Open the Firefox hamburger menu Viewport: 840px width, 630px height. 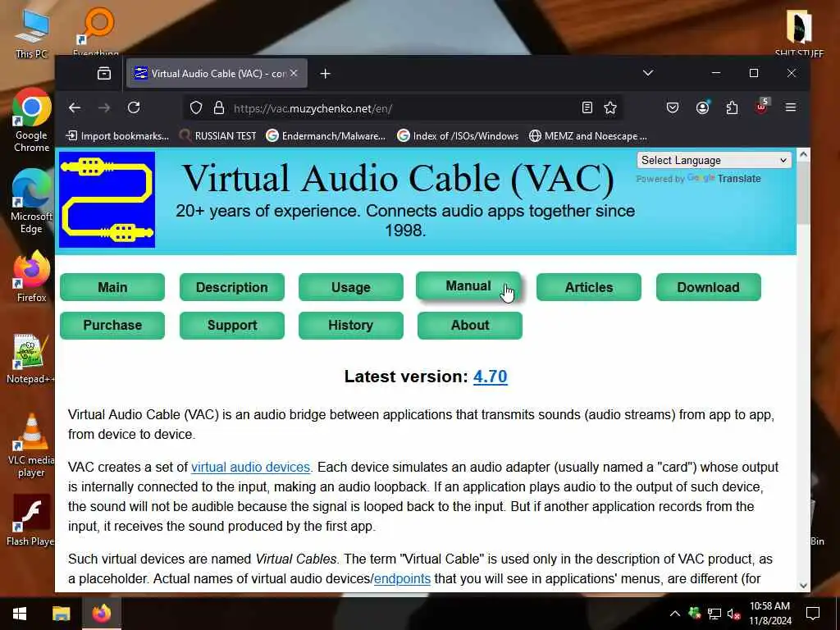coord(791,107)
